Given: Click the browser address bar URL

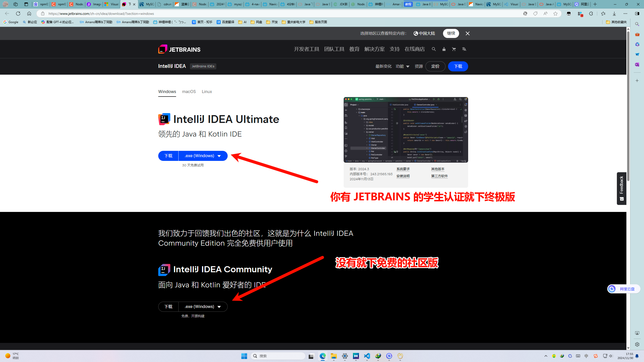Looking at the screenshot, I should (101, 14).
